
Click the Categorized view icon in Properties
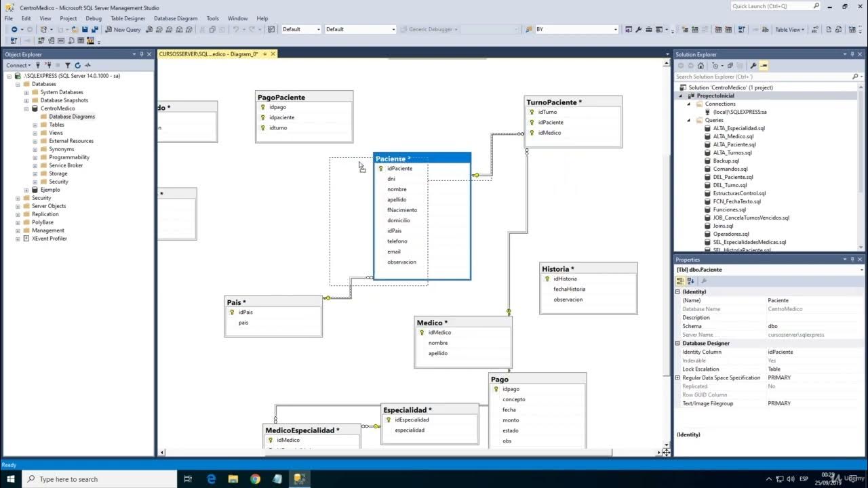coord(681,281)
